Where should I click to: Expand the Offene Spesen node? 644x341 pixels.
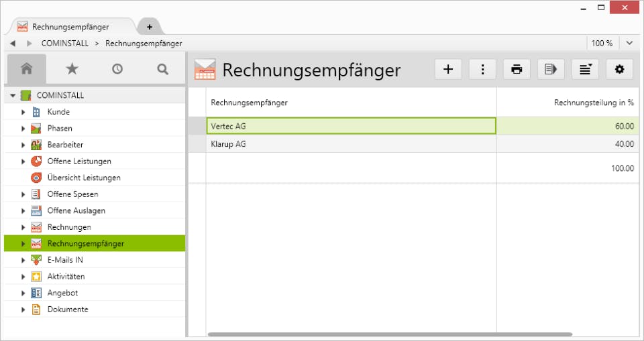point(23,194)
